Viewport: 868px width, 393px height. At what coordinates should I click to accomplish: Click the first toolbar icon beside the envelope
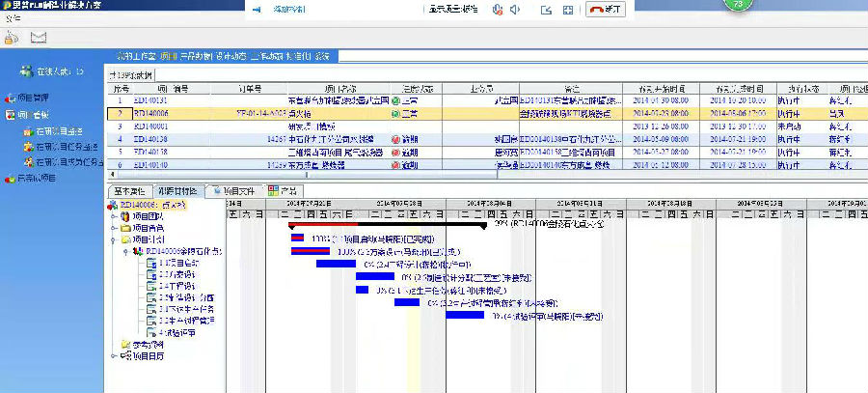click(x=12, y=38)
